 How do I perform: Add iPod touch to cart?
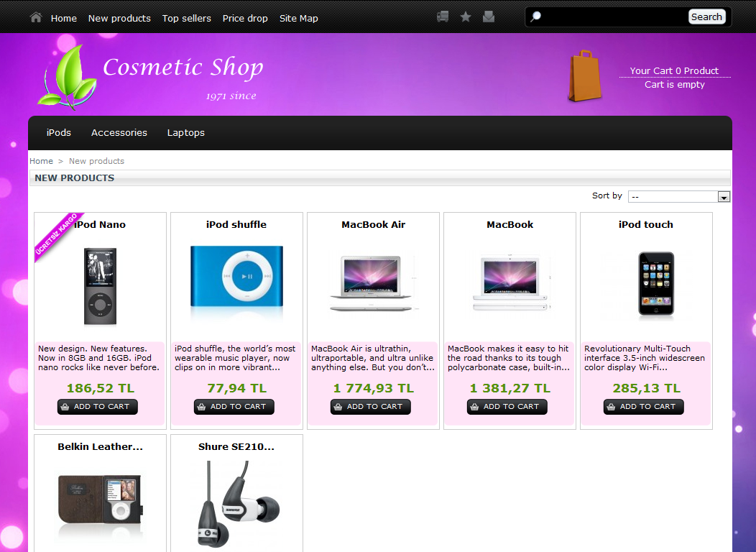tap(643, 407)
